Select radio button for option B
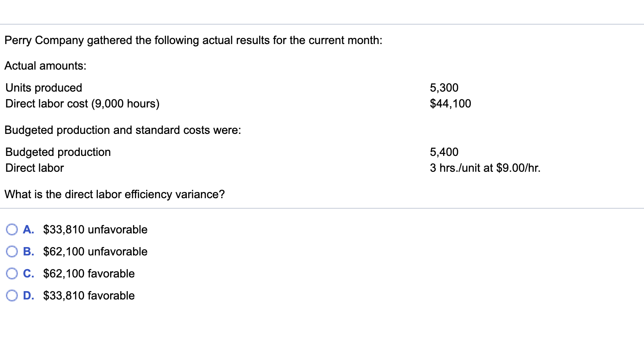This screenshot has height=362, width=644. click(x=12, y=251)
